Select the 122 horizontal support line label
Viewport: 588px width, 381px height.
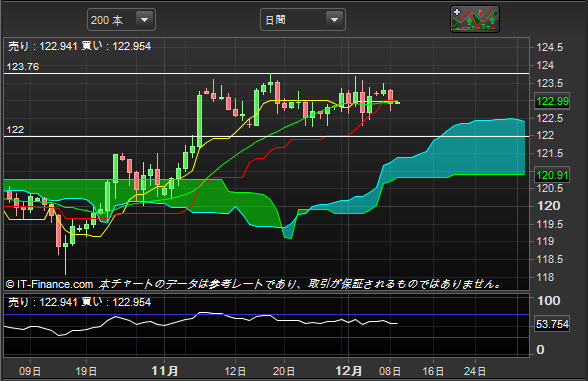tap(15, 130)
